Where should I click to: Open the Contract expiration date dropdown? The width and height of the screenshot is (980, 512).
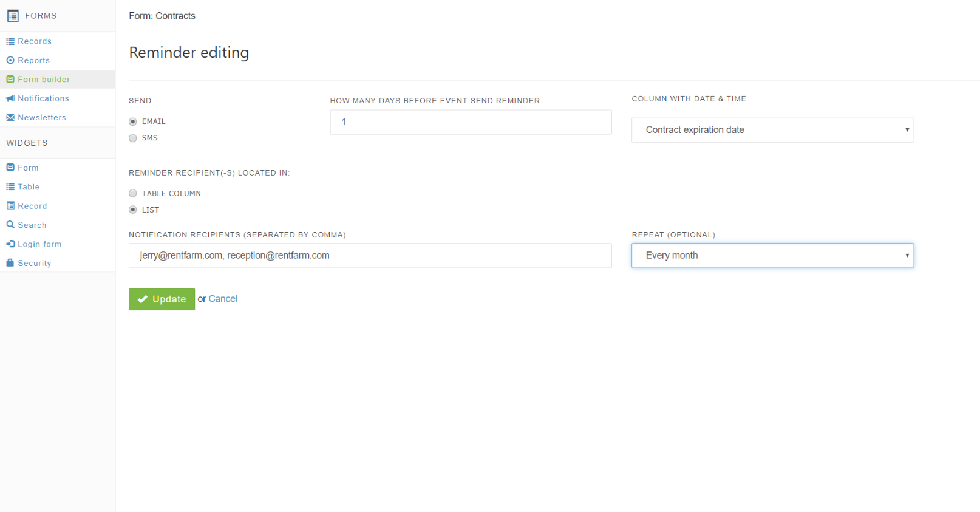[x=772, y=130]
